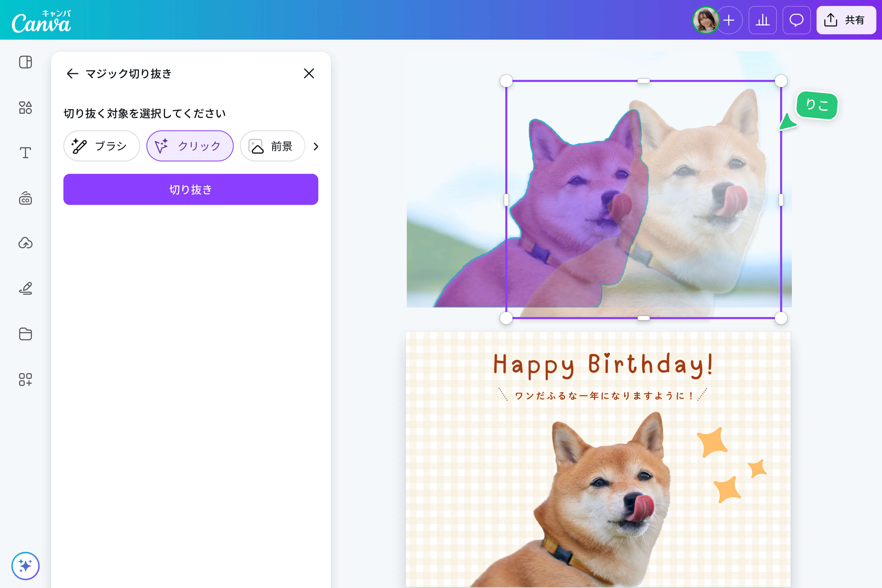
Task: Go back from マジック切り抜き panel
Action: click(x=72, y=73)
